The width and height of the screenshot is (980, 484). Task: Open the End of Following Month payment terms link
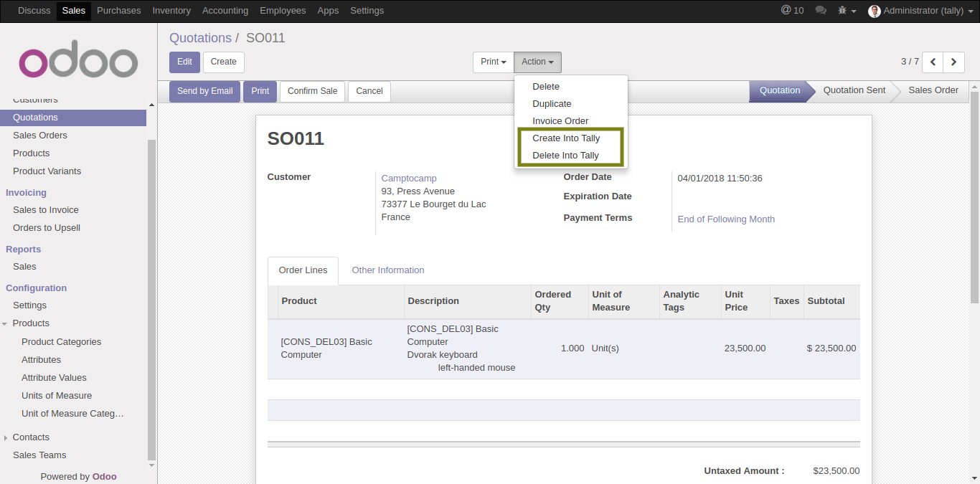(x=726, y=219)
